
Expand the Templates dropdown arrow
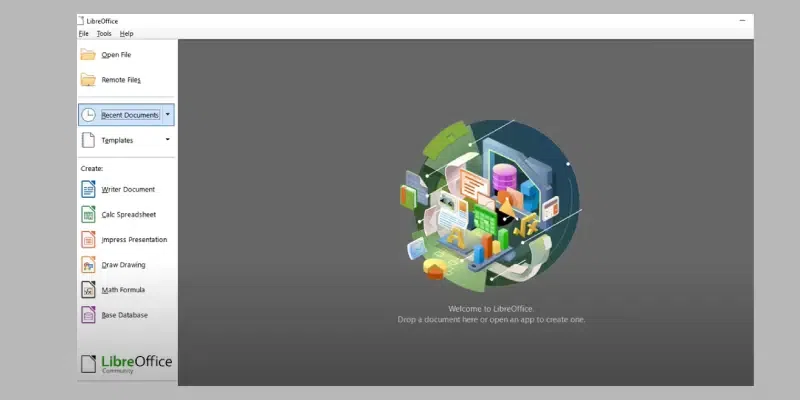pos(167,139)
